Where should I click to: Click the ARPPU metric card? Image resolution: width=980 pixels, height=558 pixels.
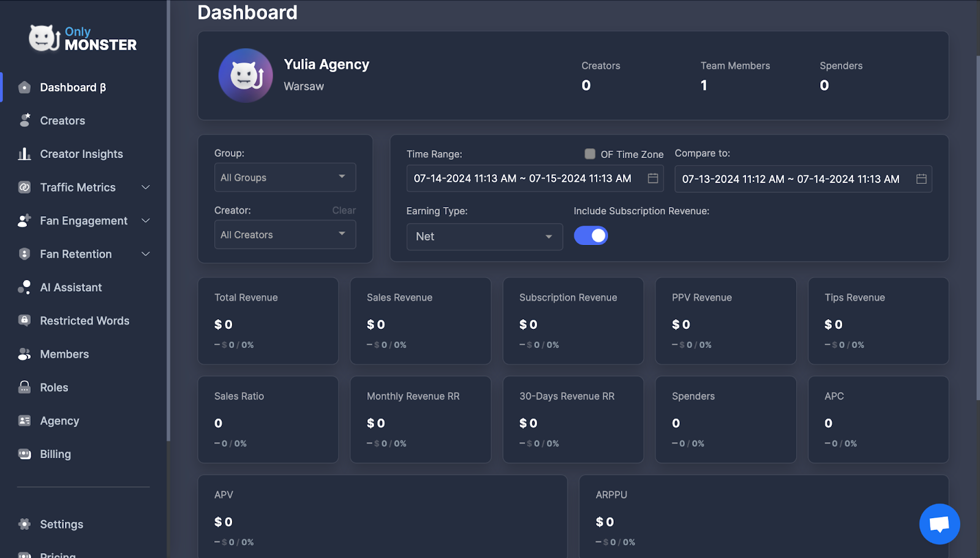point(764,516)
